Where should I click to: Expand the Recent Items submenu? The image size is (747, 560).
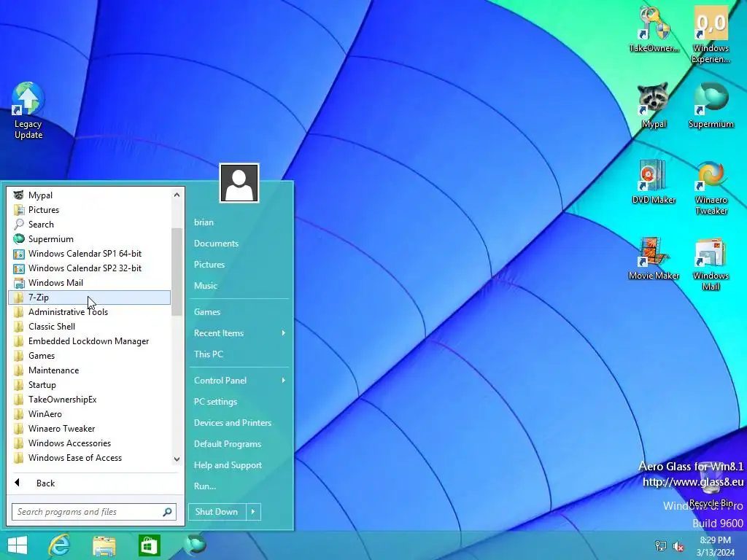(239, 333)
